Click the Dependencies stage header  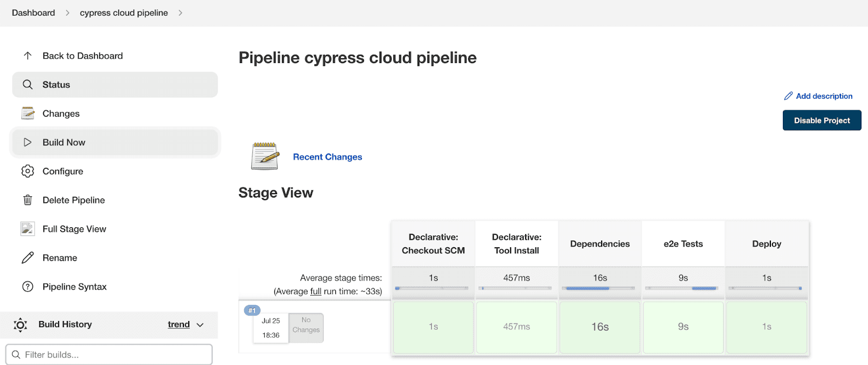coord(600,244)
